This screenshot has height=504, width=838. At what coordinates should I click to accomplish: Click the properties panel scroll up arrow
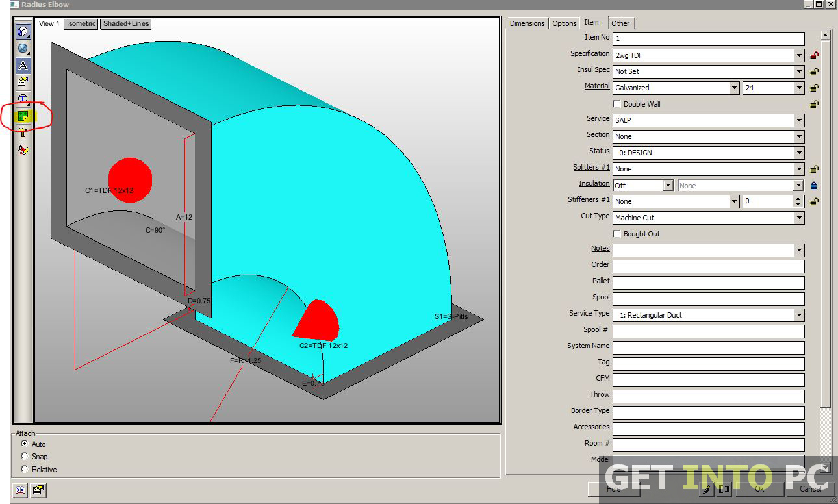(826, 36)
